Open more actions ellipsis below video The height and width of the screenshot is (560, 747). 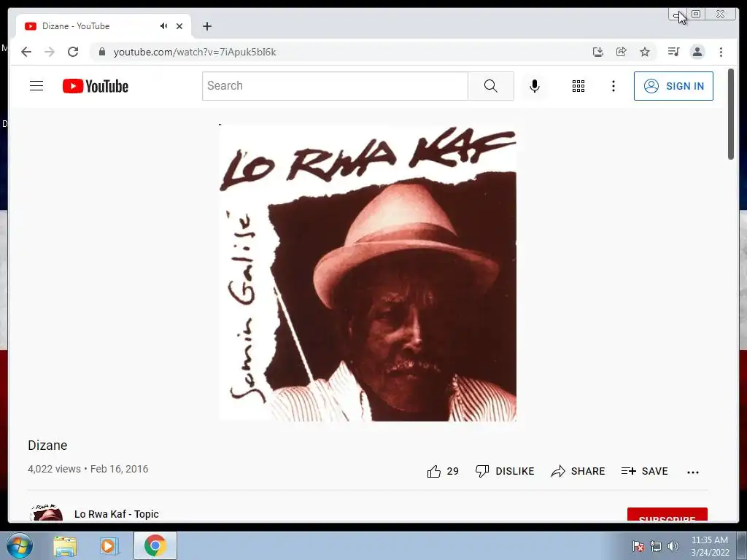click(693, 472)
